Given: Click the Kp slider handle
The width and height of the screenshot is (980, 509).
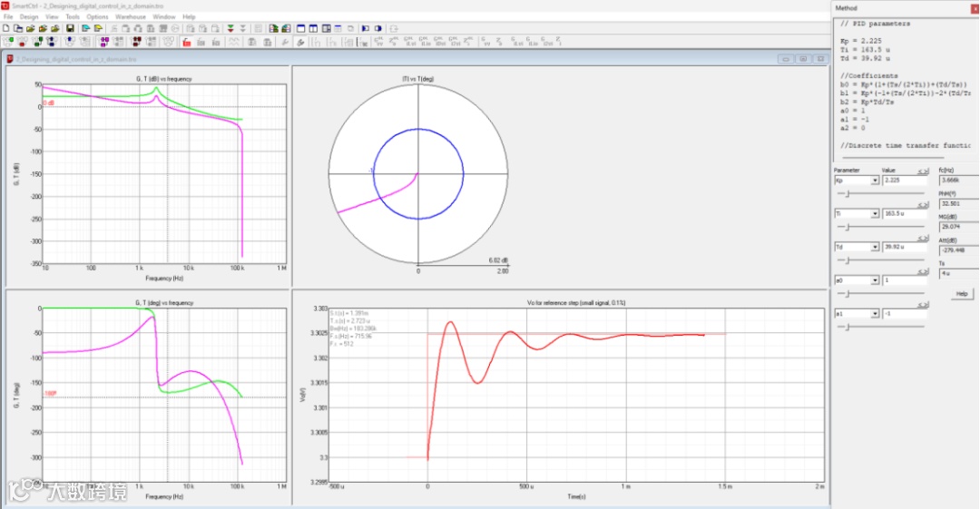Looking at the screenshot, I should pos(848,193).
